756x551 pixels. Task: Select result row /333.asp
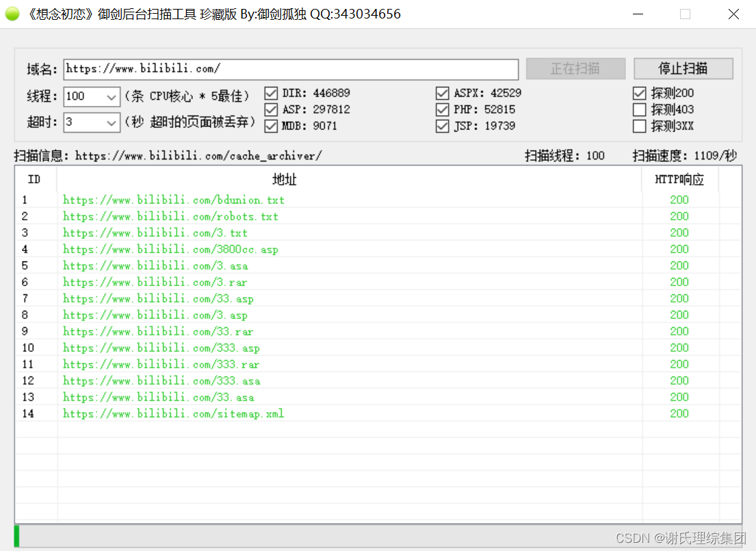378,348
